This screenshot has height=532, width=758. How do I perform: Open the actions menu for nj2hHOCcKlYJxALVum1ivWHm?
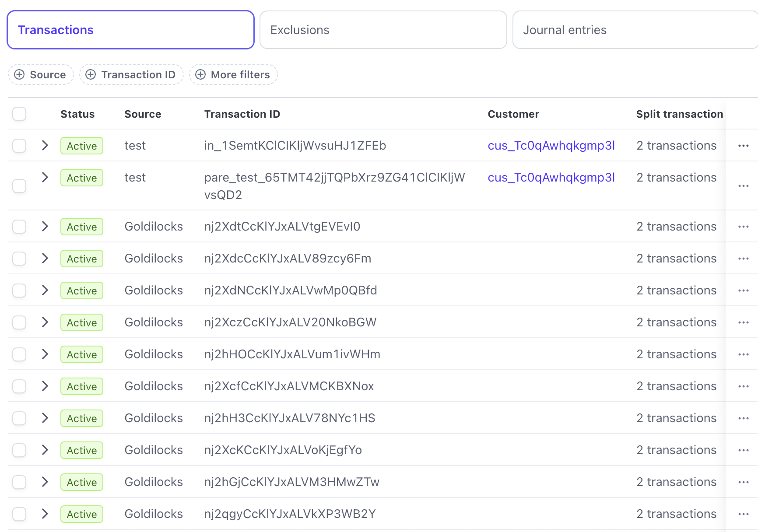pyautogui.click(x=744, y=354)
